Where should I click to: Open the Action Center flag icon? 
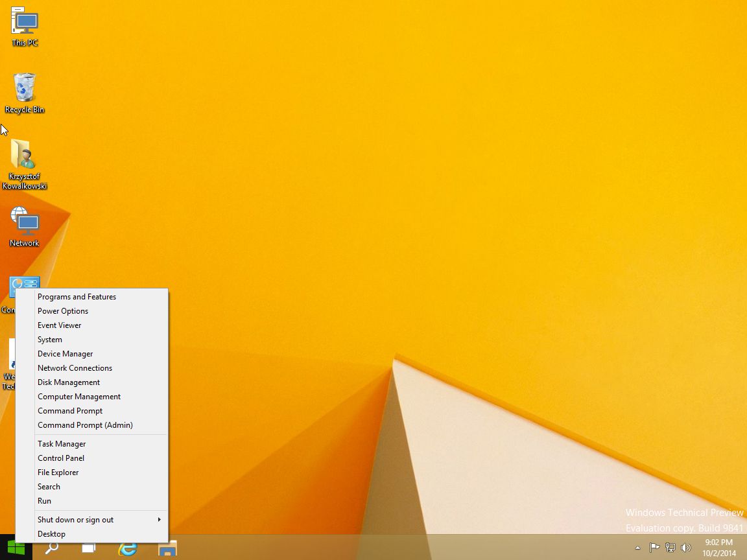click(x=654, y=548)
